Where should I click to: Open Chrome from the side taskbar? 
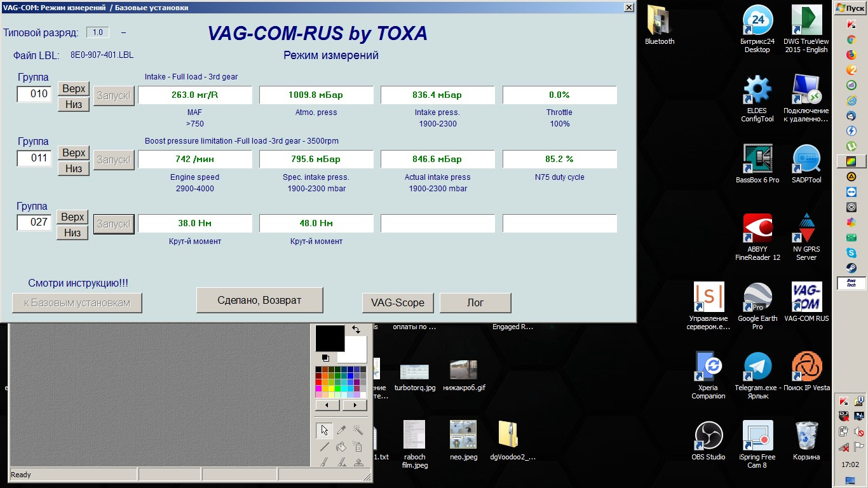click(851, 39)
